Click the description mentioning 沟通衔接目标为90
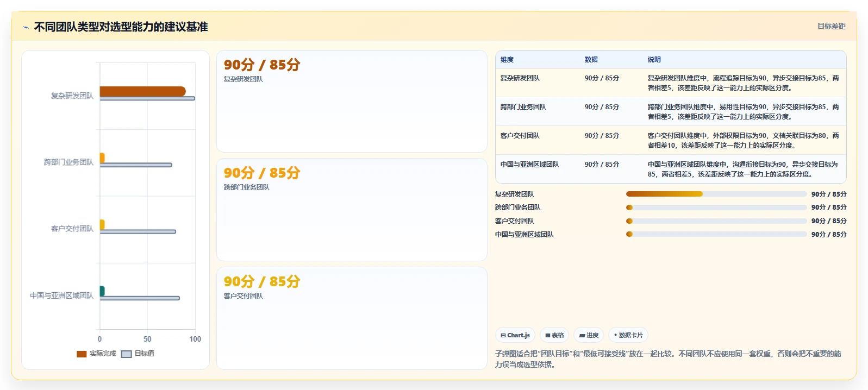This screenshot has height=390, width=868. coord(744,169)
